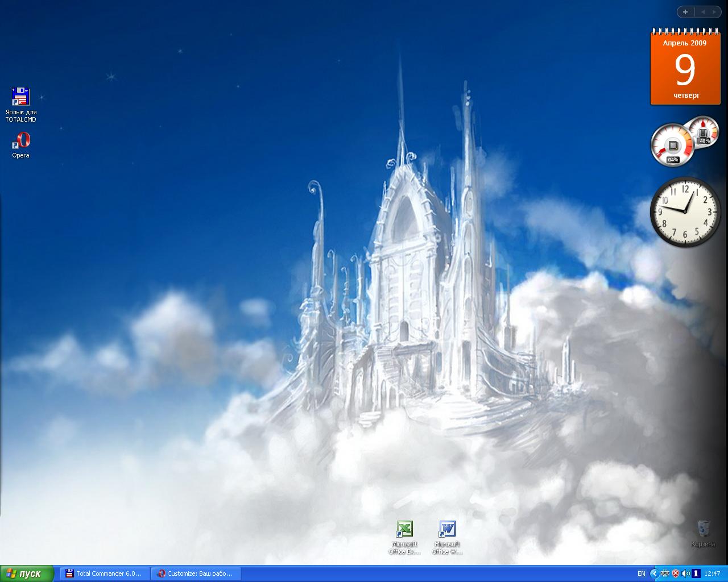Image resolution: width=728 pixels, height=582 pixels.
Task: Add a gadget with the sidebar plus button
Action: tap(685, 12)
